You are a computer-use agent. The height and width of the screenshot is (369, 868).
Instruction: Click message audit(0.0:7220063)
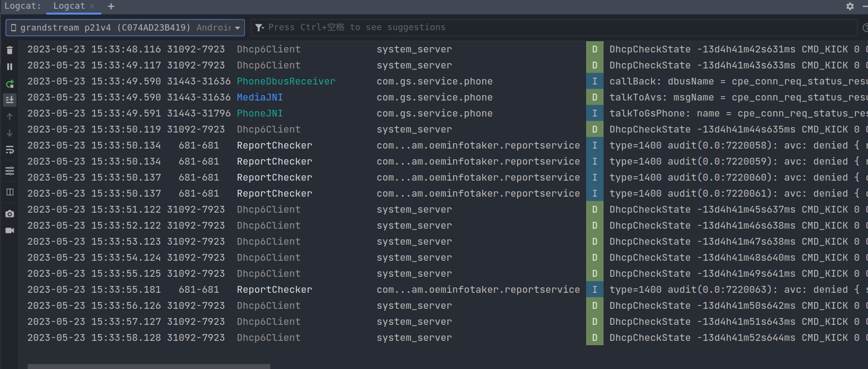[x=722, y=289]
